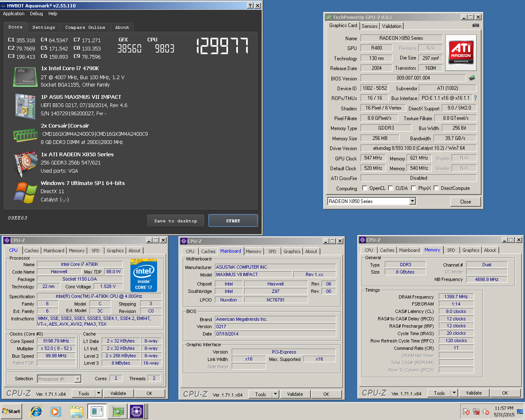Click the ATI Radeon graphics logo
The width and height of the screenshot is (525, 420).
(461, 52)
